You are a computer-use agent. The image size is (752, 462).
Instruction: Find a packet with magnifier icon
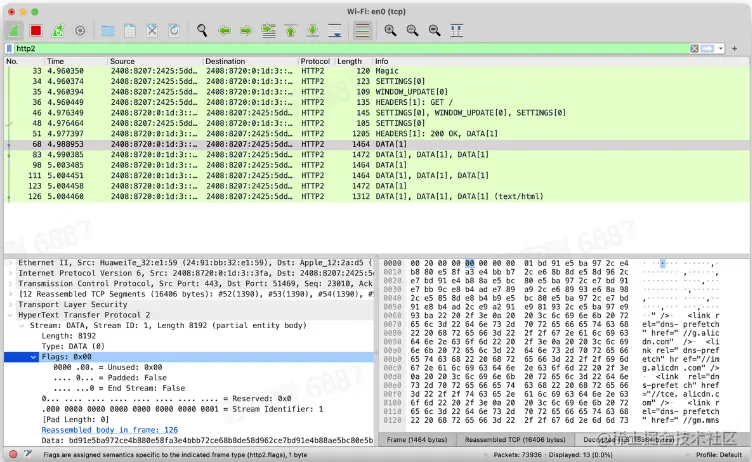[x=202, y=31]
